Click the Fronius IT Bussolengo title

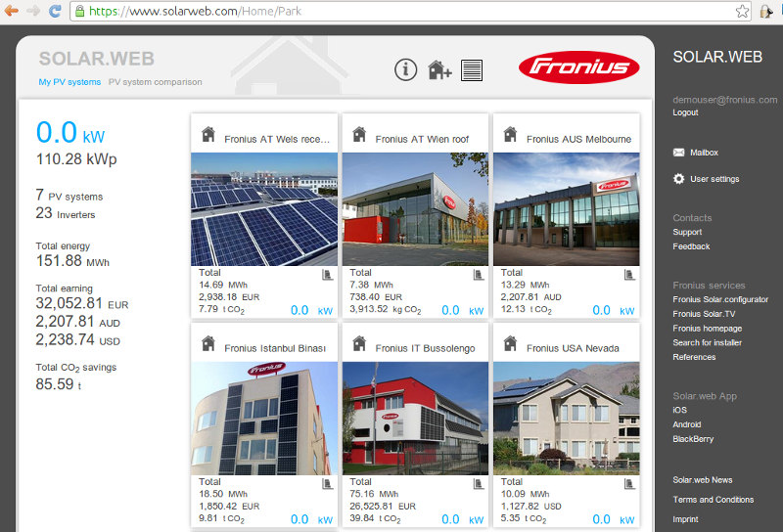click(x=425, y=348)
